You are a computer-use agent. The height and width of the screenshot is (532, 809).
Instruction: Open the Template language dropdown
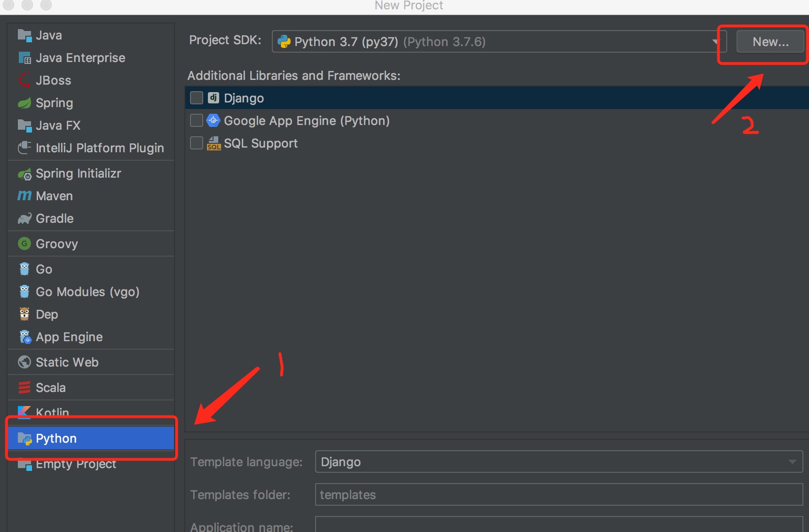(x=792, y=462)
